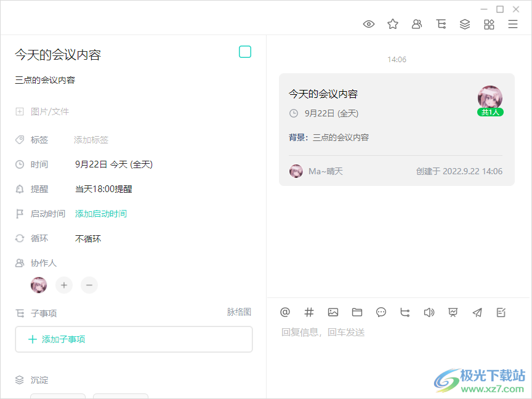Open the file attachment icon in reply bar
Viewport: 532px width, 399px height.
point(357,312)
